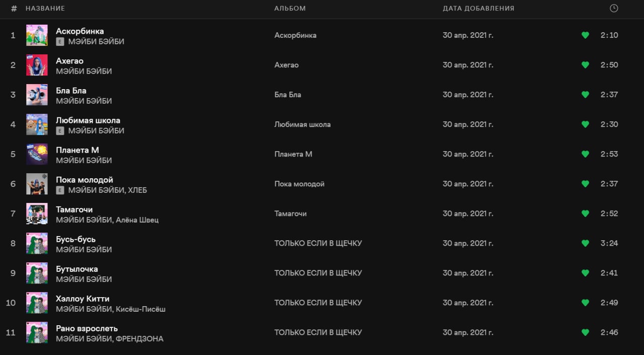This screenshot has width=644, height=355.
Task: Unlike Бусь-бусь using its heart
Action: pos(585,243)
